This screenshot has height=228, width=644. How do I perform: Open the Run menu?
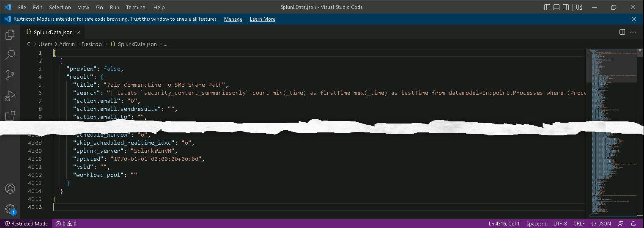click(x=114, y=7)
